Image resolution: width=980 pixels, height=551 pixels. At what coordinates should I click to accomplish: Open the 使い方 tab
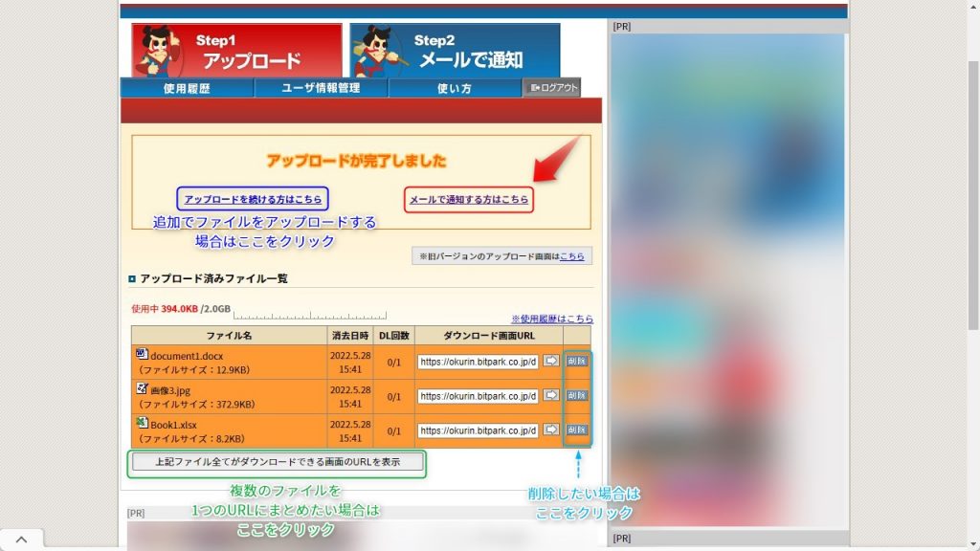pos(455,88)
